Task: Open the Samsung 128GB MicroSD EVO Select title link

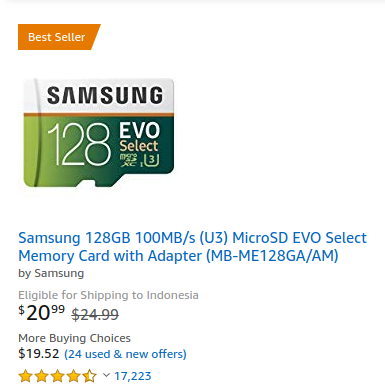Action: [192, 247]
